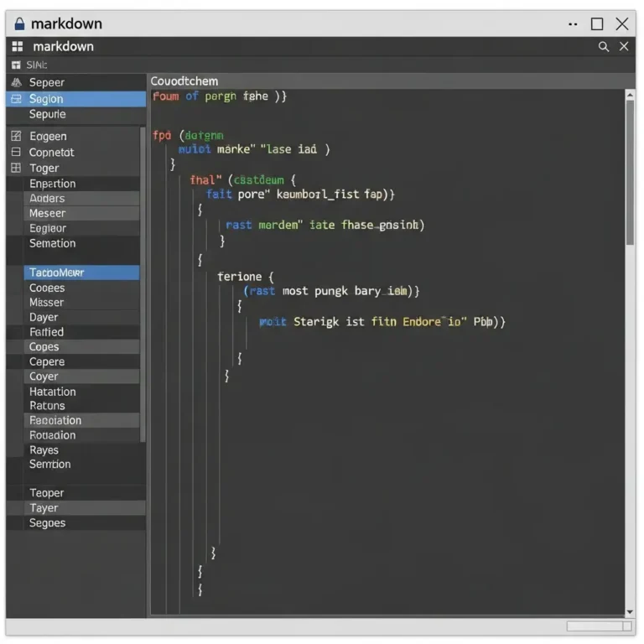
Task: Select the Teoper row
Action: point(84,493)
